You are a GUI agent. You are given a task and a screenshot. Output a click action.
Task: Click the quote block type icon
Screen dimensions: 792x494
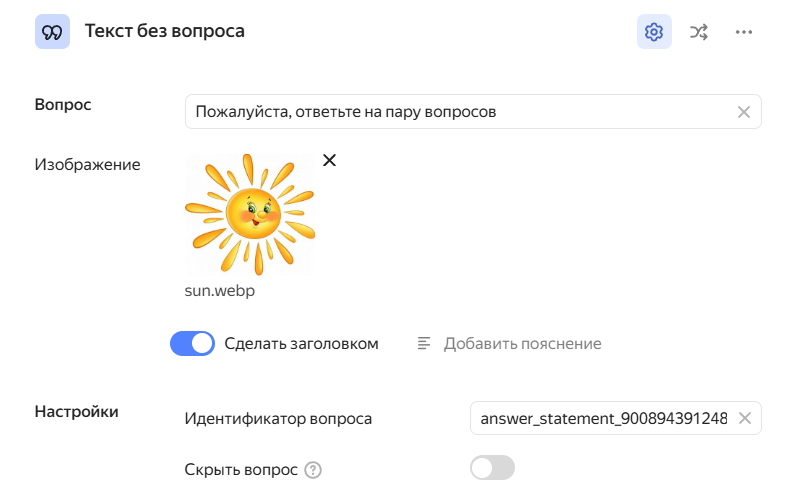(x=52, y=32)
